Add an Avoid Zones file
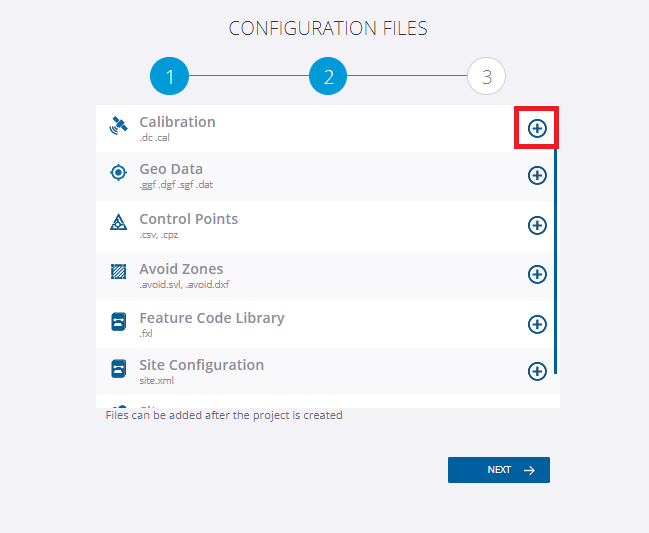649x533 pixels. [537, 274]
